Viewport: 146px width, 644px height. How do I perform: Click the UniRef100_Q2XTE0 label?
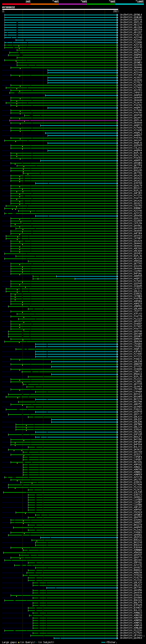tap(131, 90)
